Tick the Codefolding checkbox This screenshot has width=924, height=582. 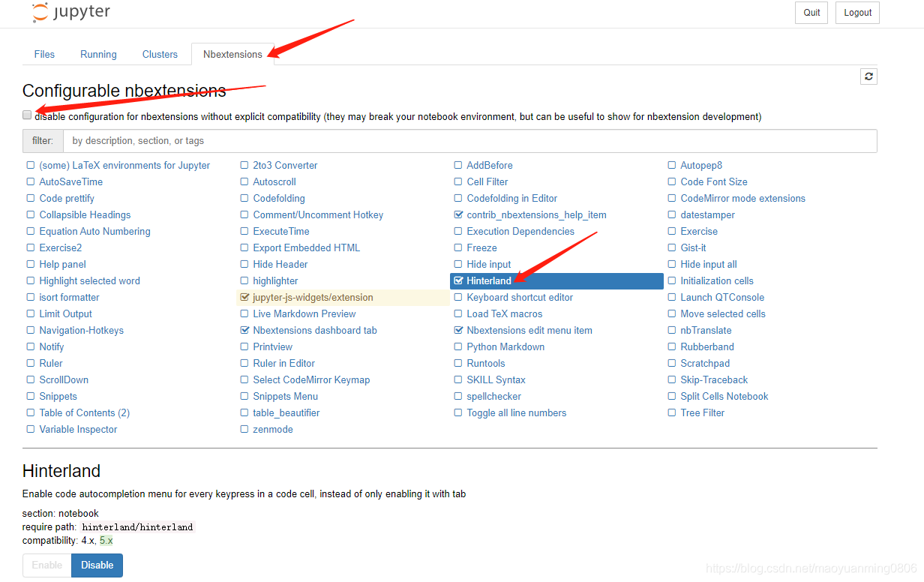click(x=244, y=199)
